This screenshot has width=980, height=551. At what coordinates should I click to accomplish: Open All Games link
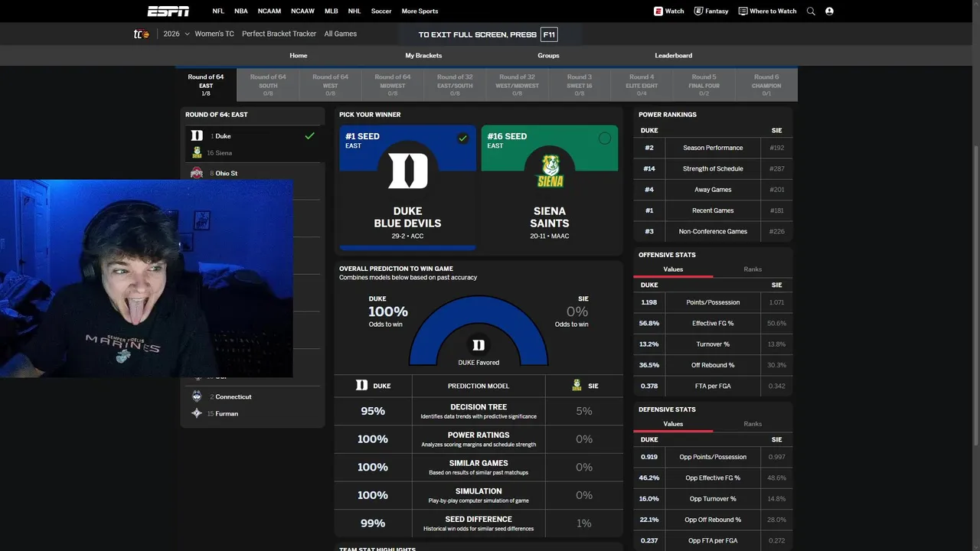(340, 34)
